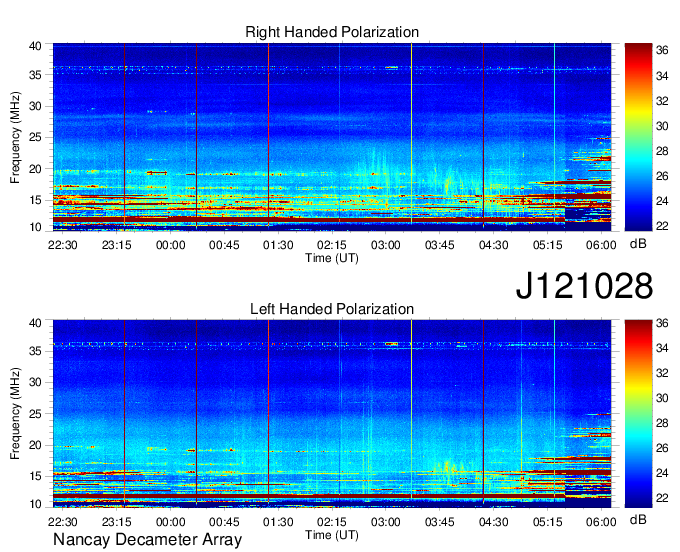Click the Left Handed plot's Frequency (MHz) axis label
Viewport: 680px width, 552px height.
[15, 414]
